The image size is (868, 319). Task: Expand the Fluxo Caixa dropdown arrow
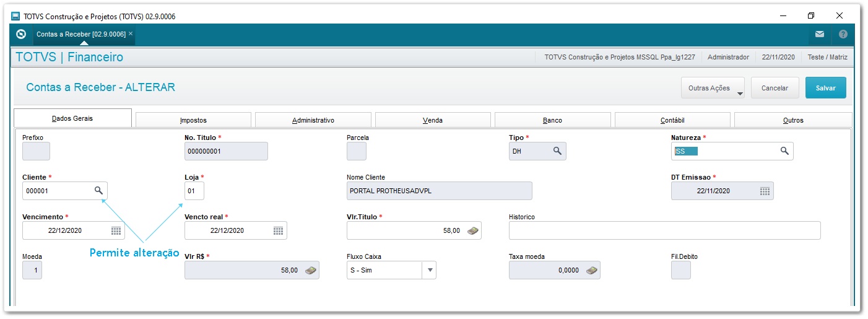[430, 270]
